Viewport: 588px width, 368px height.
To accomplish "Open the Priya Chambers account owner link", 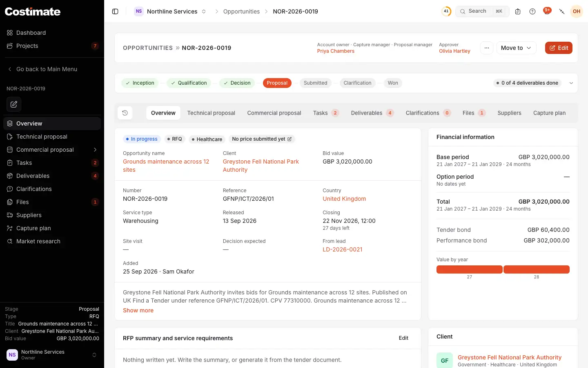I will pos(336,51).
